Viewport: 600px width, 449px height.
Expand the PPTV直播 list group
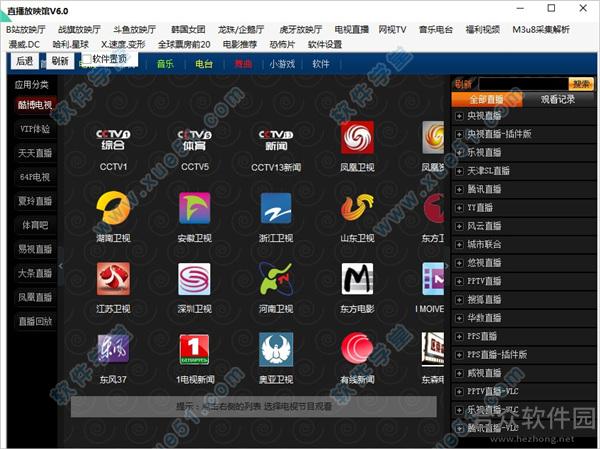pyautogui.click(x=459, y=281)
